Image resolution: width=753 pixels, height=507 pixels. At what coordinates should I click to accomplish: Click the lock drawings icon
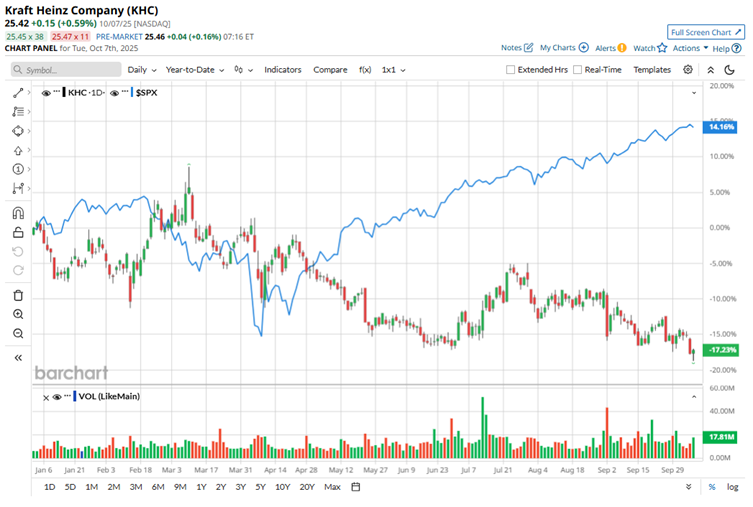pyautogui.click(x=18, y=232)
